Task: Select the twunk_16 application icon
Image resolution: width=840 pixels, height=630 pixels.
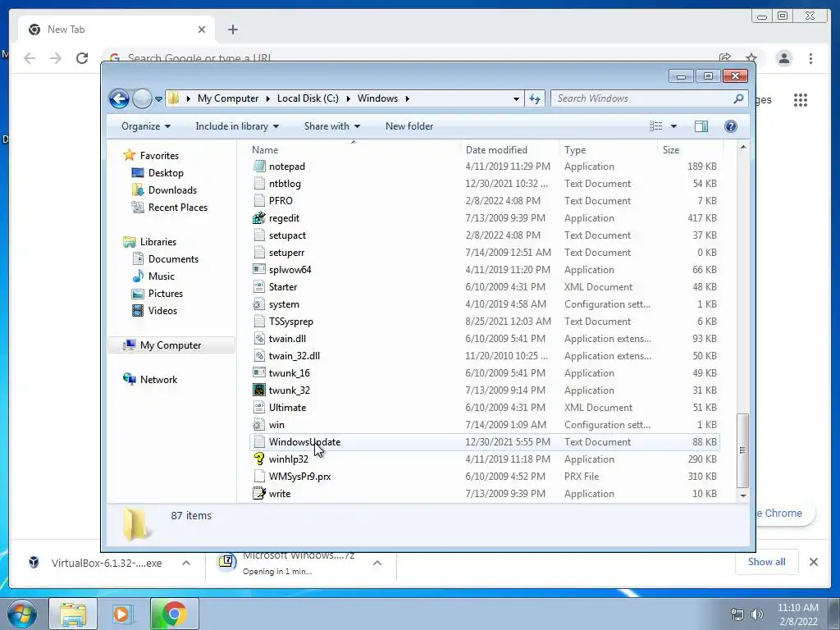Action: pos(259,373)
